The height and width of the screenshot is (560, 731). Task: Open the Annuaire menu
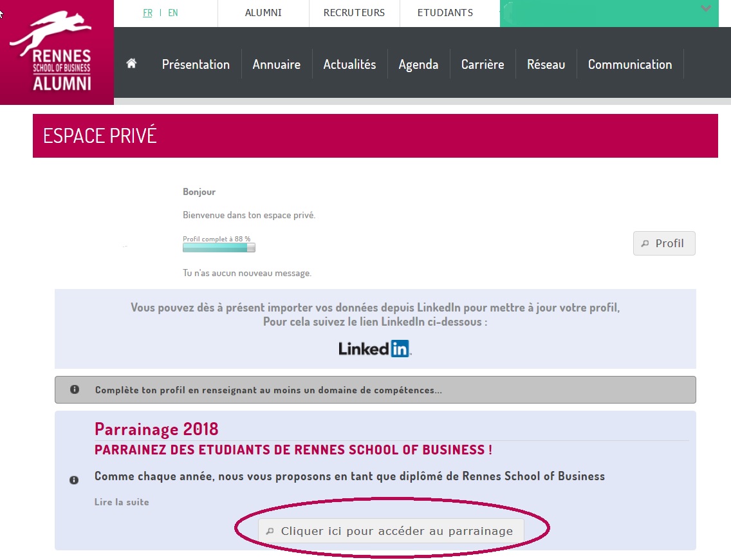point(277,64)
